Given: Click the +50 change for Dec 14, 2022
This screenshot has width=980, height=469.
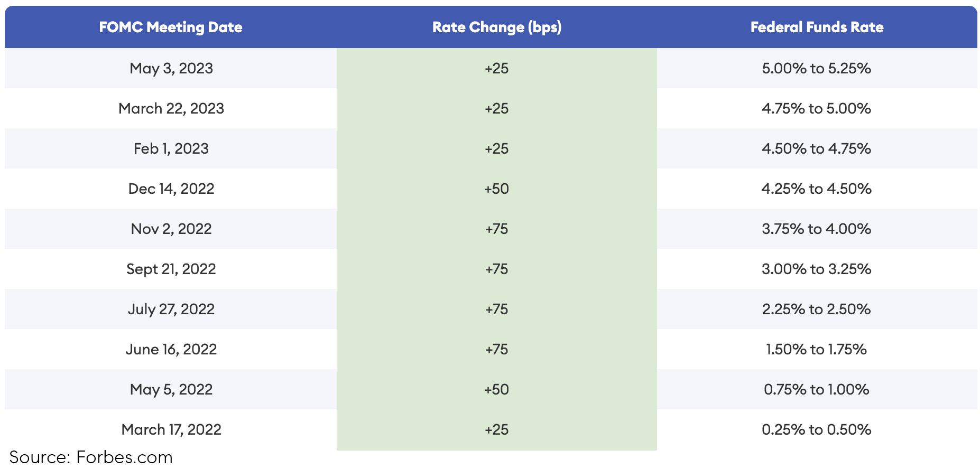Looking at the screenshot, I should click(496, 189).
